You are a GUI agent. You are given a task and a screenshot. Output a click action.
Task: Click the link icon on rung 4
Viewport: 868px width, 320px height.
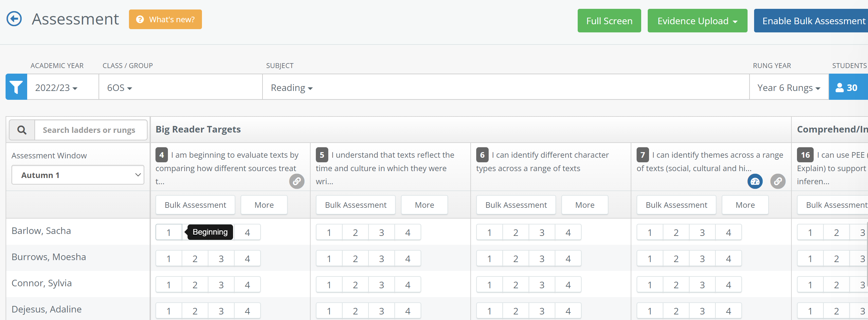tap(297, 181)
